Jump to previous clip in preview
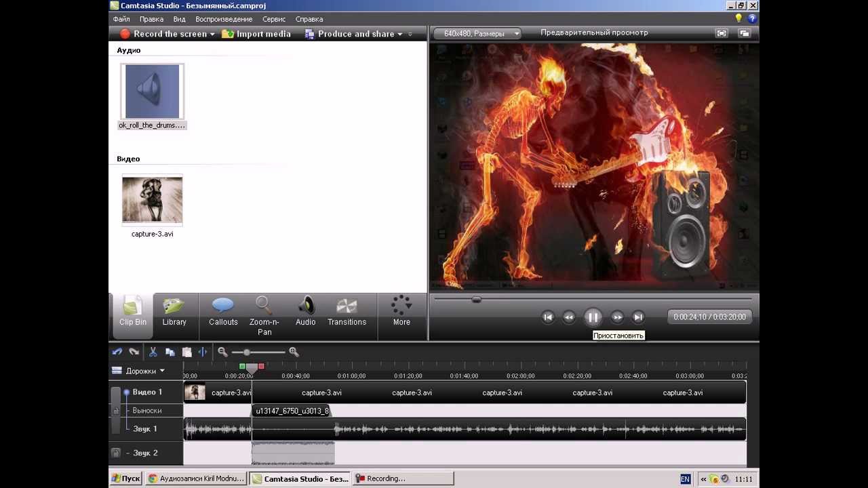Image resolution: width=868 pixels, height=488 pixels. (x=548, y=317)
